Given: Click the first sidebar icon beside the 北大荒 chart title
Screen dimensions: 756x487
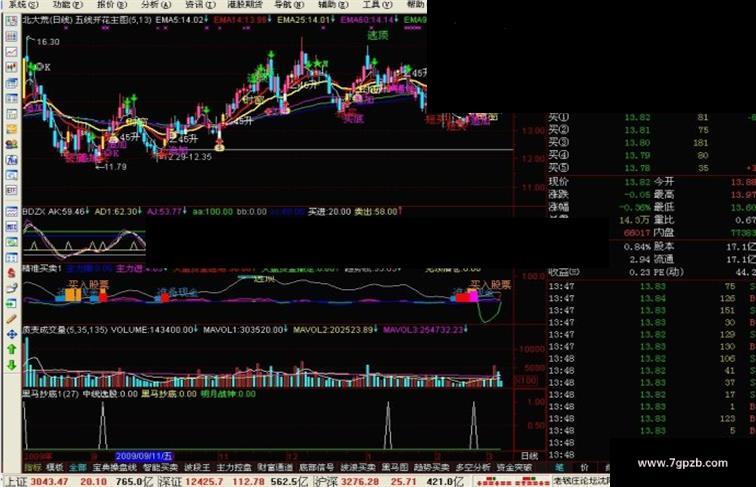Looking at the screenshot, I should (x=12, y=21).
